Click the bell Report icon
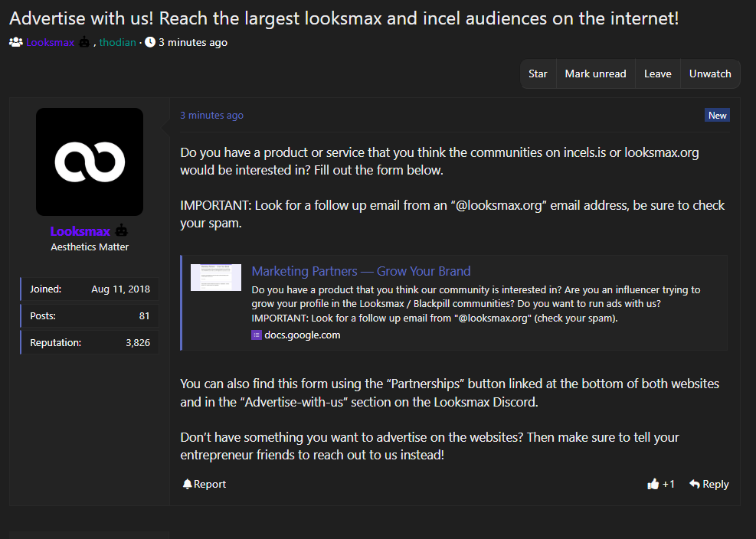The image size is (756, 539). click(x=187, y=484)
